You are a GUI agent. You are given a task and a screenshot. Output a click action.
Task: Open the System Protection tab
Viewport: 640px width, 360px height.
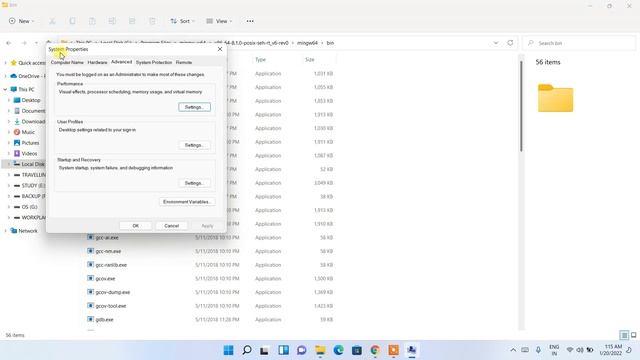tap(154, 62)
